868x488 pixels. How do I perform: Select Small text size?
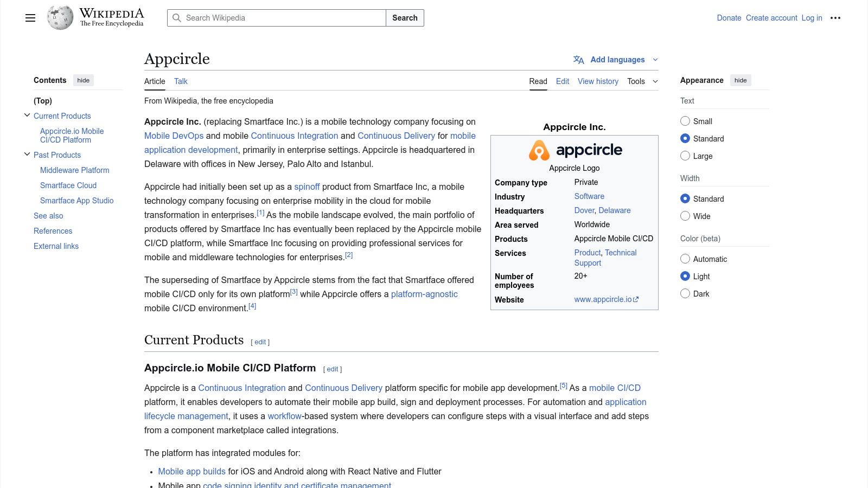tap(685, 121)
